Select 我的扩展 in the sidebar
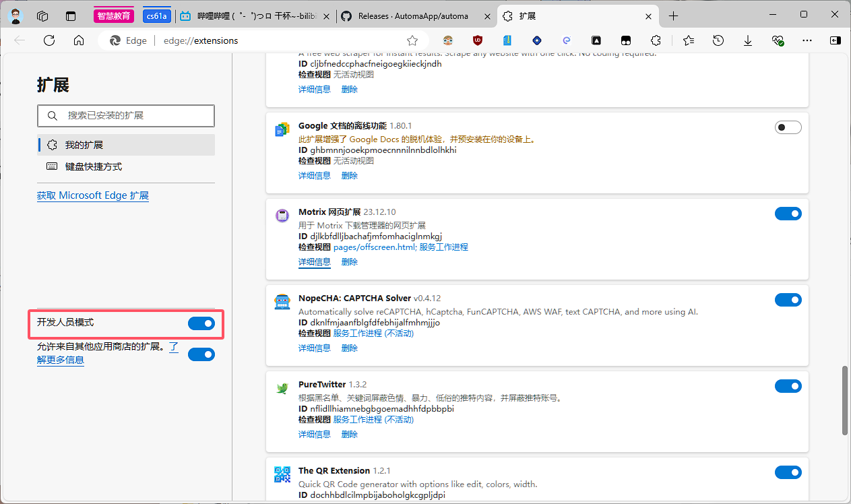Image resolution: width=851 pixels, height=504 pixels. (126, 145)
